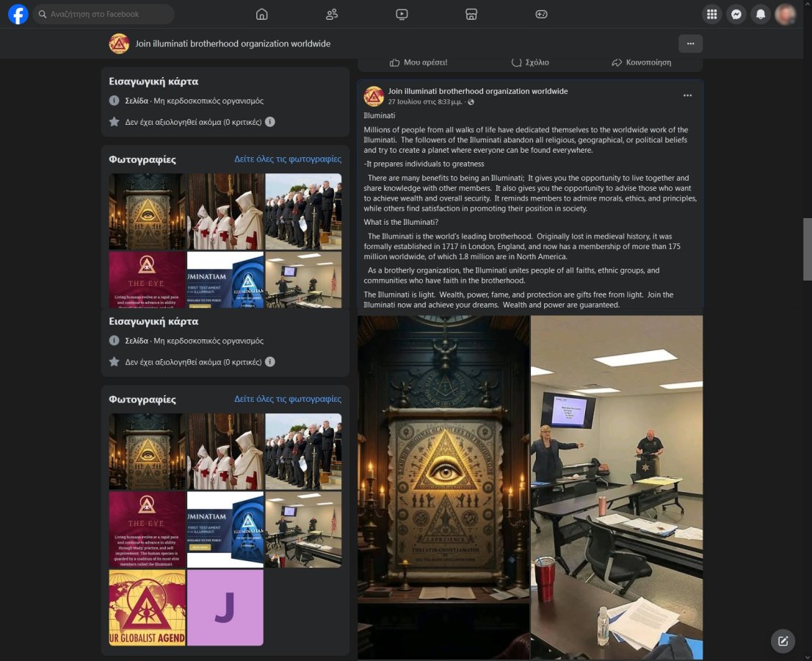The height and width of the screenshot is (661, 812).
Task: Like the post with Μου αρέσει
Action: click(x=418, y=62)
